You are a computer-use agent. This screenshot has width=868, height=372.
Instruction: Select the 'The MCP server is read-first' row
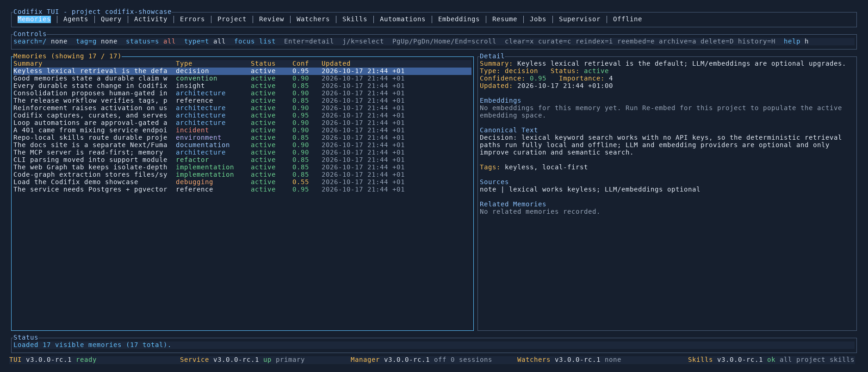click(x=242, y=153)
